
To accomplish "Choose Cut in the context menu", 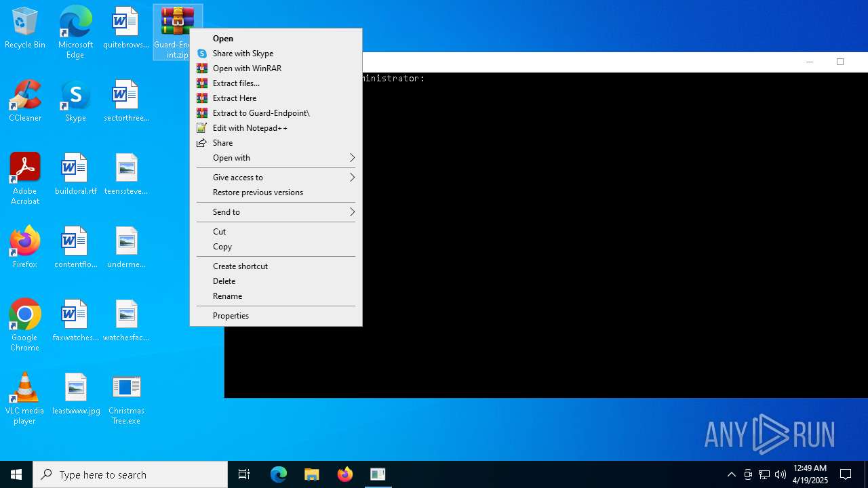I will (x=276, y=232).
